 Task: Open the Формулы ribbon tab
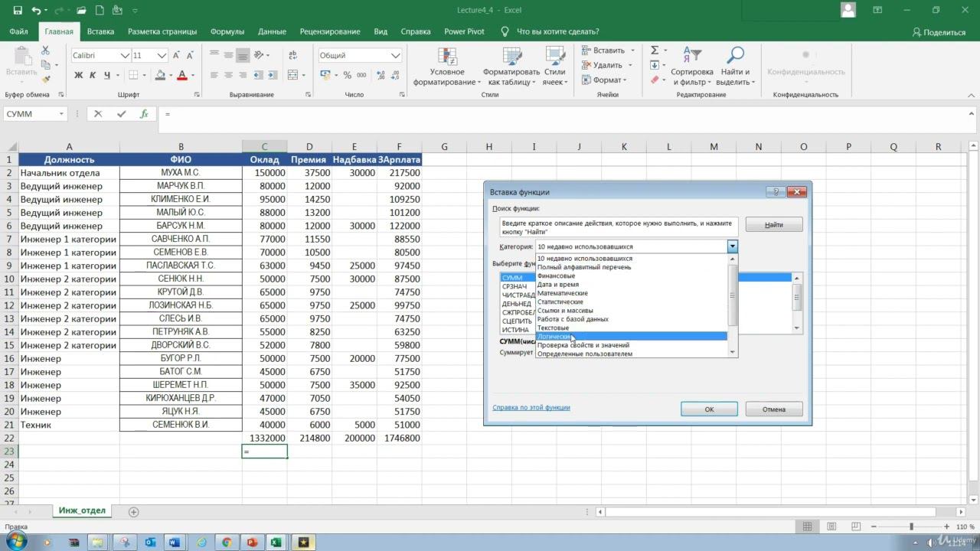click(227, 32)
